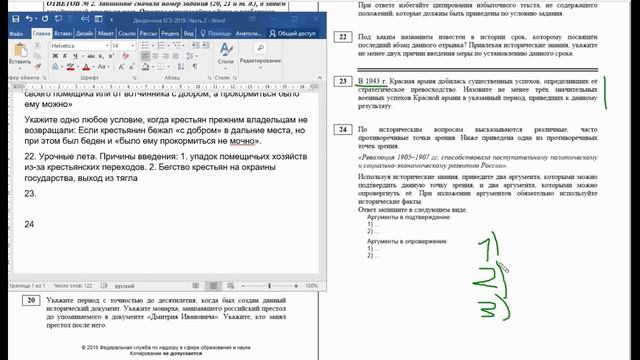
Task: Click the Помощник (Tell me) lightbulb box
Action: pos(216,33)
